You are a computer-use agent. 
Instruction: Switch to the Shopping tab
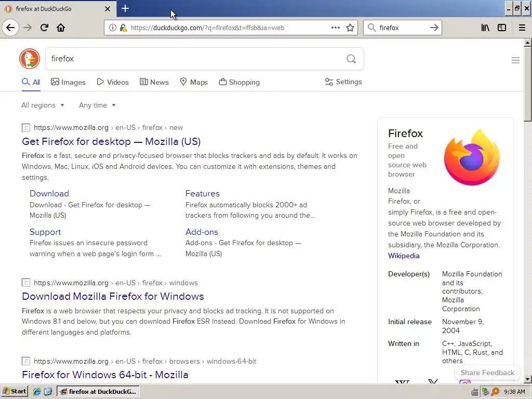pos(239,82)
